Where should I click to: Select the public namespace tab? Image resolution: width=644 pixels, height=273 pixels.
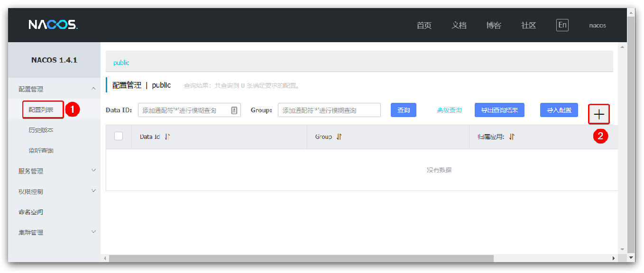point(121,62)
